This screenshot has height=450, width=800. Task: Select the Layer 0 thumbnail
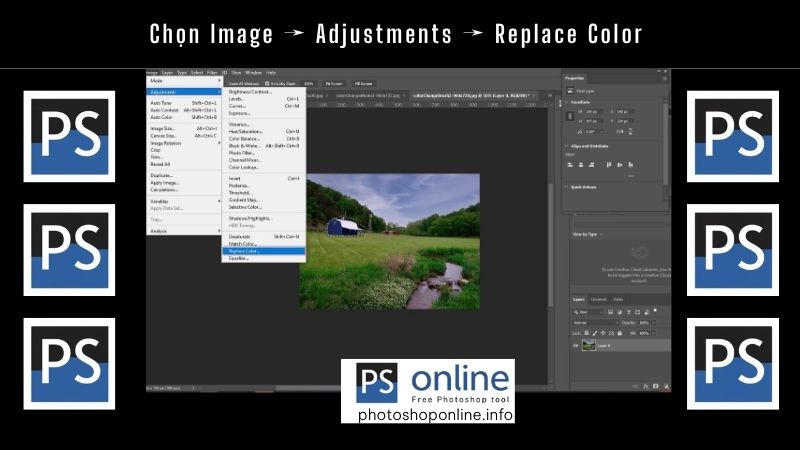point(589,345)
